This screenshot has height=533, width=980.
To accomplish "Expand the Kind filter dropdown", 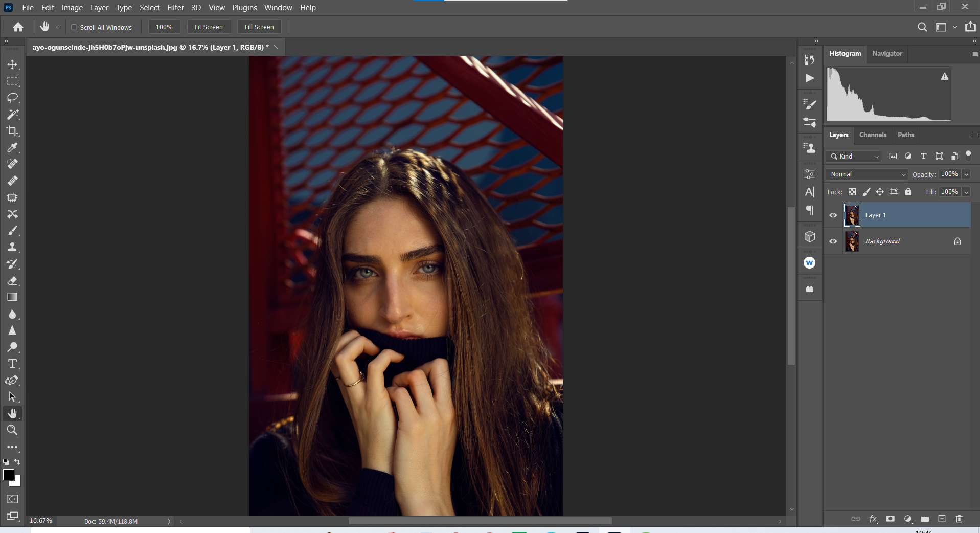I will point(876,156).
